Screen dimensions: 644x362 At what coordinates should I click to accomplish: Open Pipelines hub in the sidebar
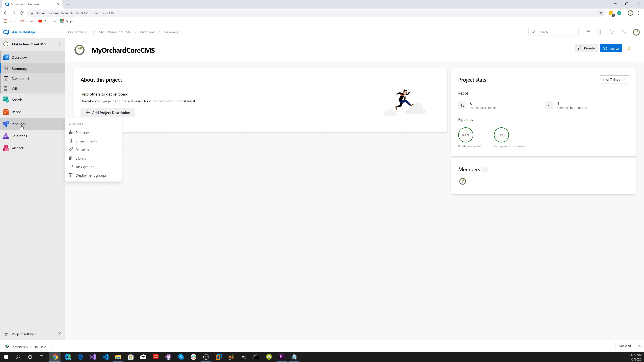[33, 124]
